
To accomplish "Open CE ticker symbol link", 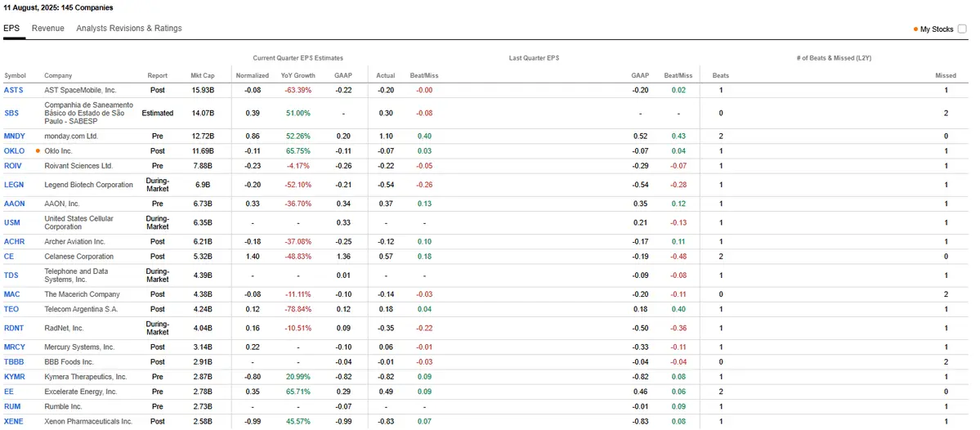I will 9,256.
